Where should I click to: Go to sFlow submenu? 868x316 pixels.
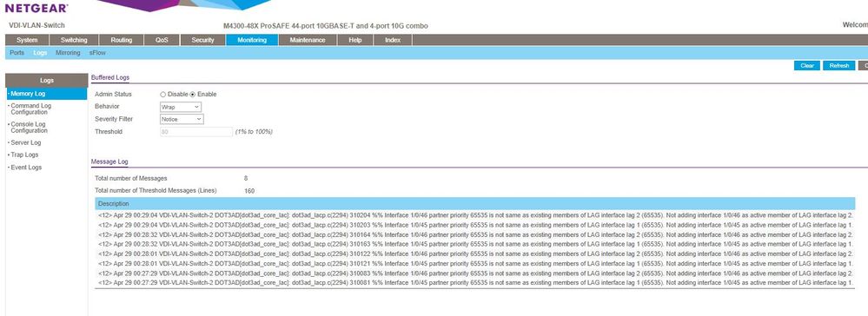point(97,53)
